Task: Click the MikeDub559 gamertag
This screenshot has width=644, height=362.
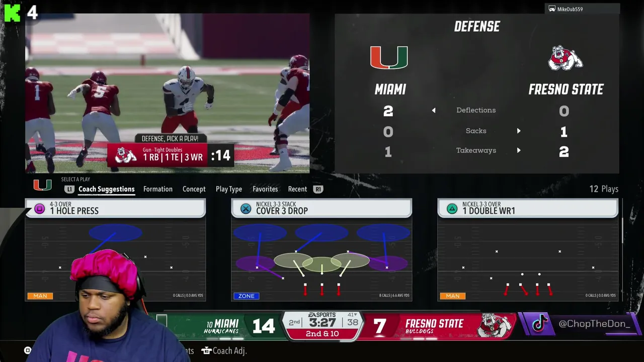Action: 570,9
